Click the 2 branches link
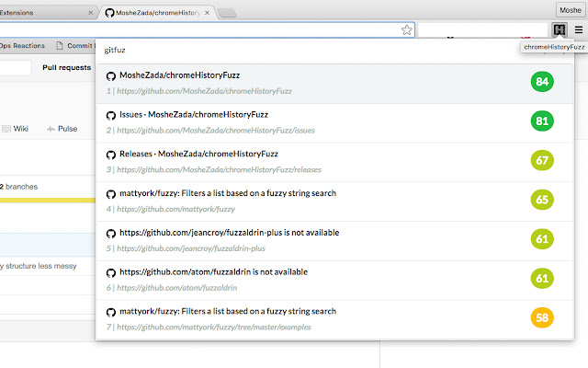The height and width of the screenshot is (368, 588). 18,187
